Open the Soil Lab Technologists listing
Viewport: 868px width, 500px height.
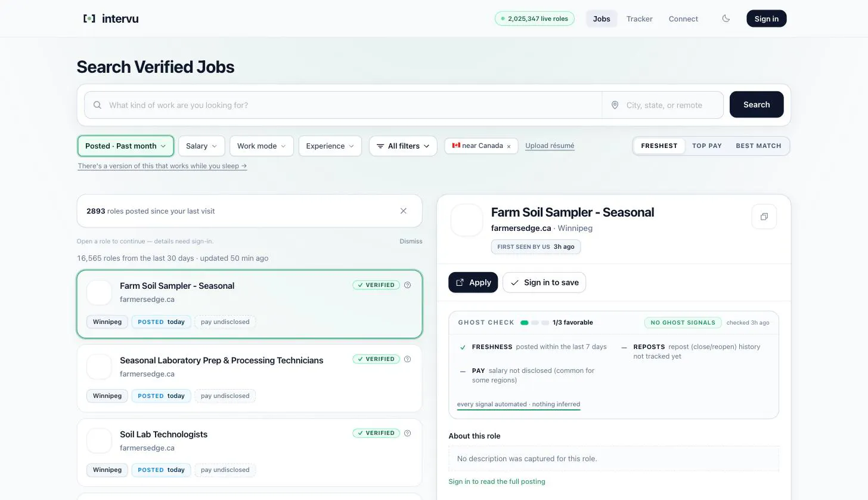tap(250, 452)
